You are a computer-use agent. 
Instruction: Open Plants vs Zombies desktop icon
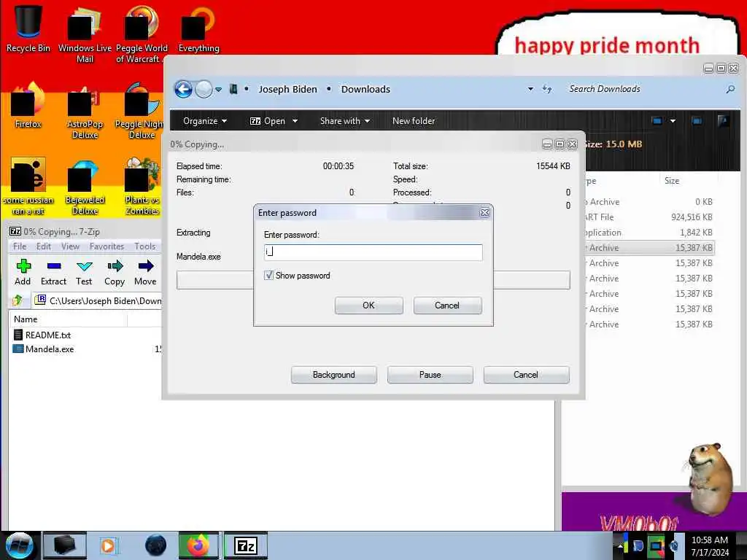pyautogui.click(x=142, y=187)
